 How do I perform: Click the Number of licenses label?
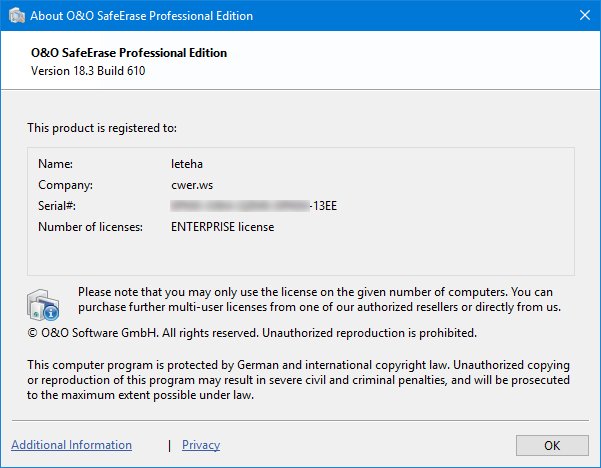[x=90, y=227]
